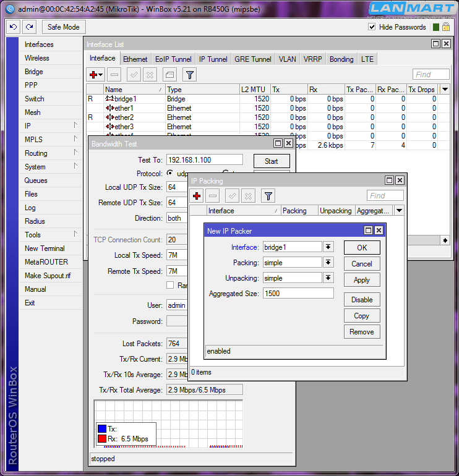This screenshot has width=459, height=476.
Task: Click the Interface column header in IP Packing
Action: pos(243,210)
